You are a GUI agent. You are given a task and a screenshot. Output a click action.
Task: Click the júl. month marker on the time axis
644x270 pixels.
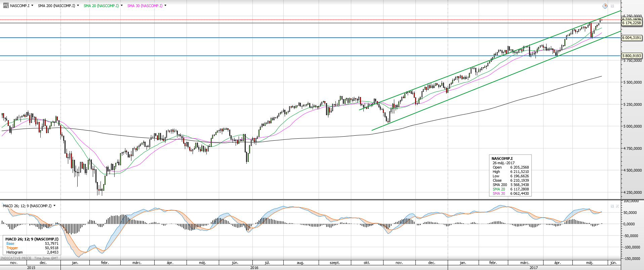(267, 263)
